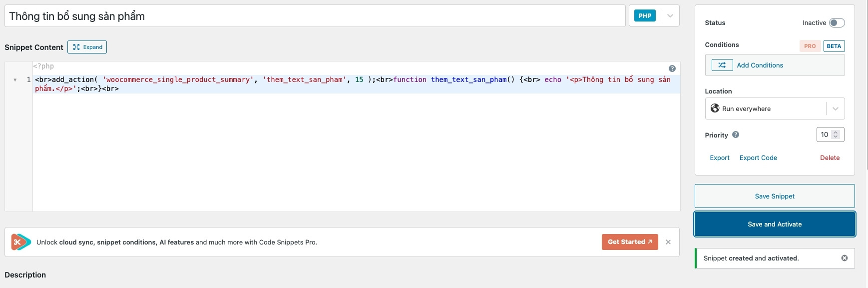Screen dimensions: 868x288
Task: Dismiss the Snippet created notice
Action: pyautogui.click(x=845, y=258)
